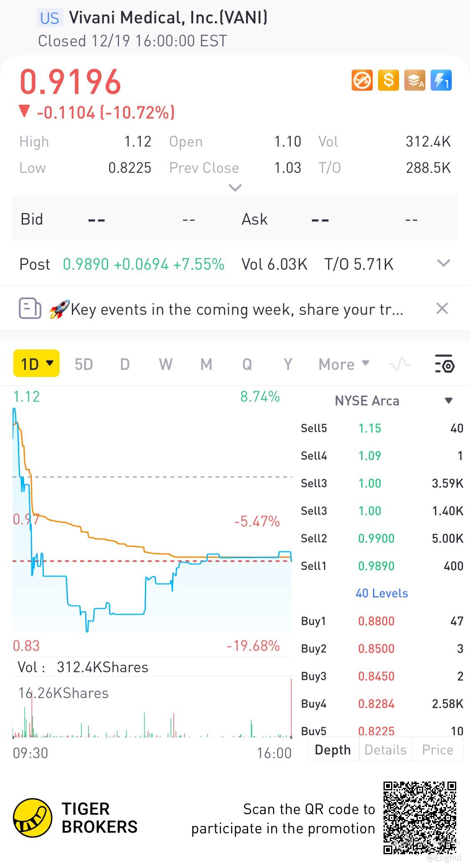Image resolution: width=470 pixels, height=868 pixels.
Task: Expand the Post market row
Action: coord(443,263)
